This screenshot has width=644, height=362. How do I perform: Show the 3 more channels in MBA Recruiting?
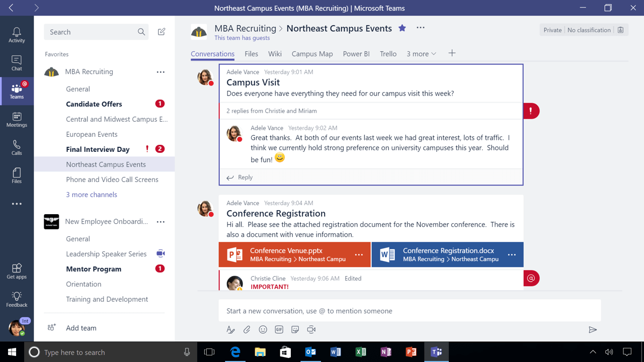[92, 195]
